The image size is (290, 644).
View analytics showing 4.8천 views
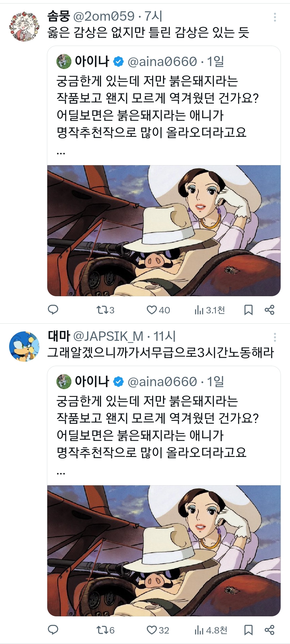[211, 630]
